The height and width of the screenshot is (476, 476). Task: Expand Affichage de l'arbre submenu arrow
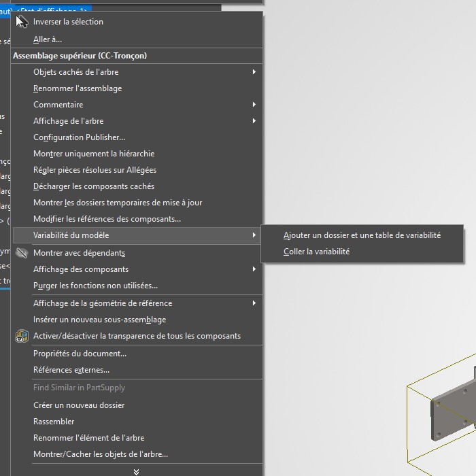coord(254,121)
